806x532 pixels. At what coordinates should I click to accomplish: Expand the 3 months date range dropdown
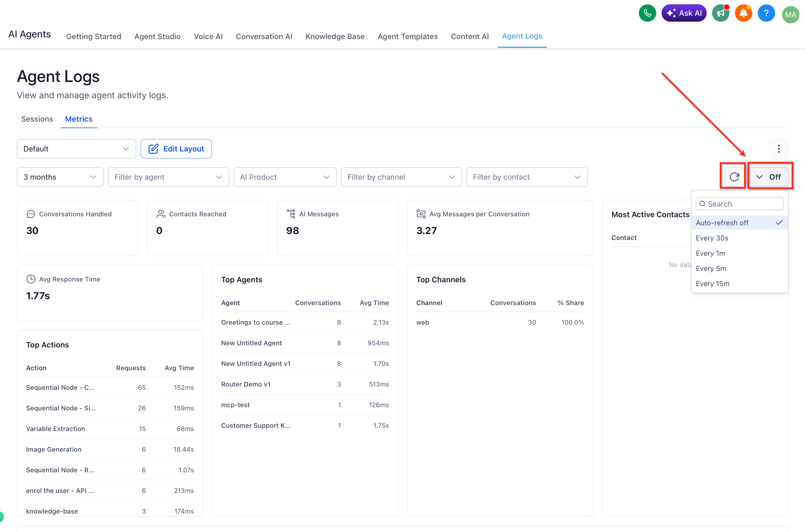60,177
